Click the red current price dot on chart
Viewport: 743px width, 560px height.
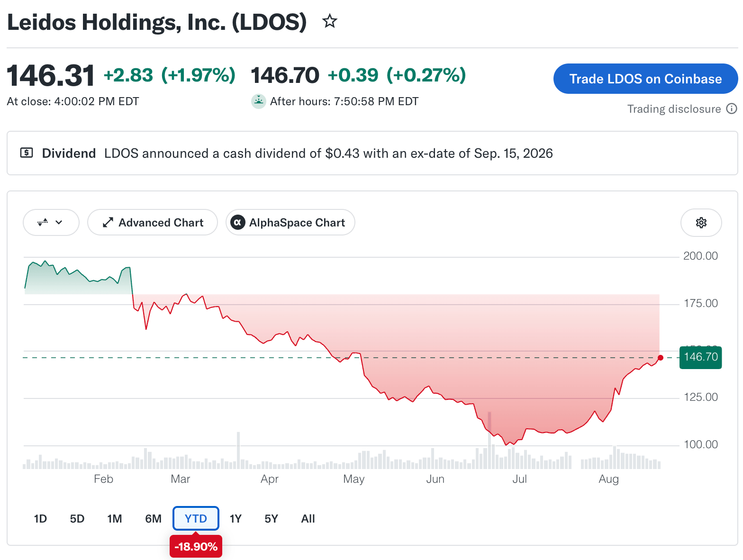(x=661, y=358)
